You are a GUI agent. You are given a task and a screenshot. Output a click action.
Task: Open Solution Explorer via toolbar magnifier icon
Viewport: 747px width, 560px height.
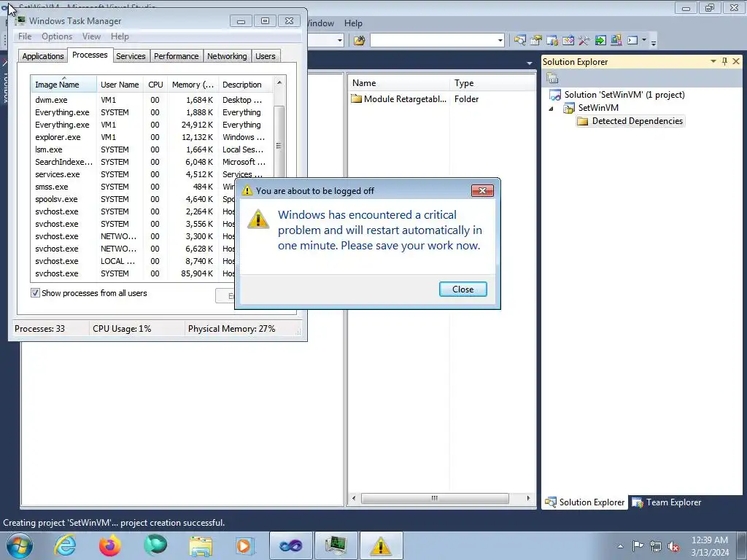[x=519, y=41]
